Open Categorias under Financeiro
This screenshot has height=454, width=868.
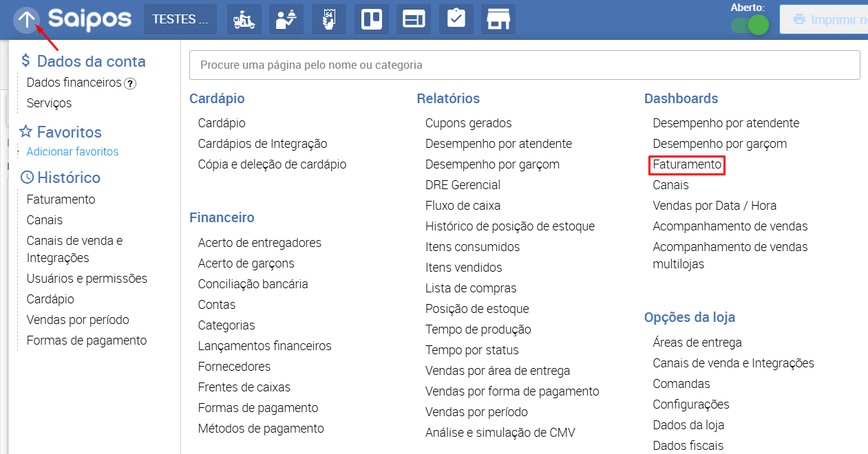point(226,325)
